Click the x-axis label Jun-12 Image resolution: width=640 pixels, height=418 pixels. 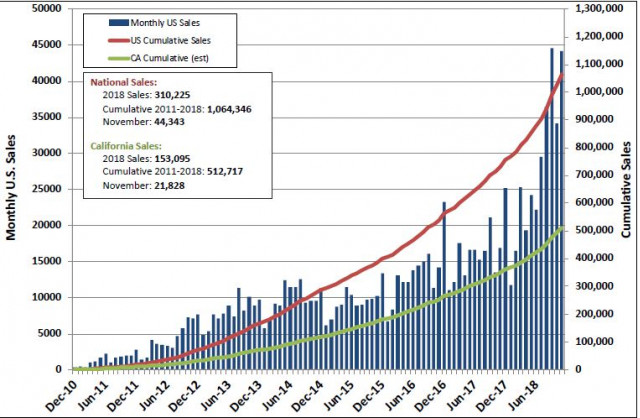tap(154, 396)
